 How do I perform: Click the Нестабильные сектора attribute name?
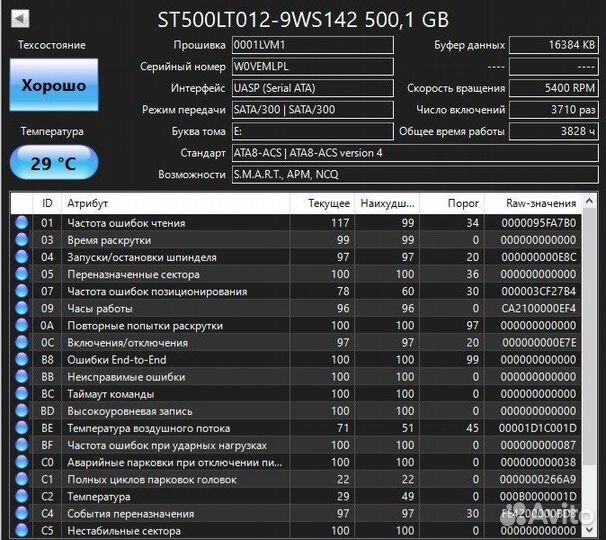click(124, 531)
